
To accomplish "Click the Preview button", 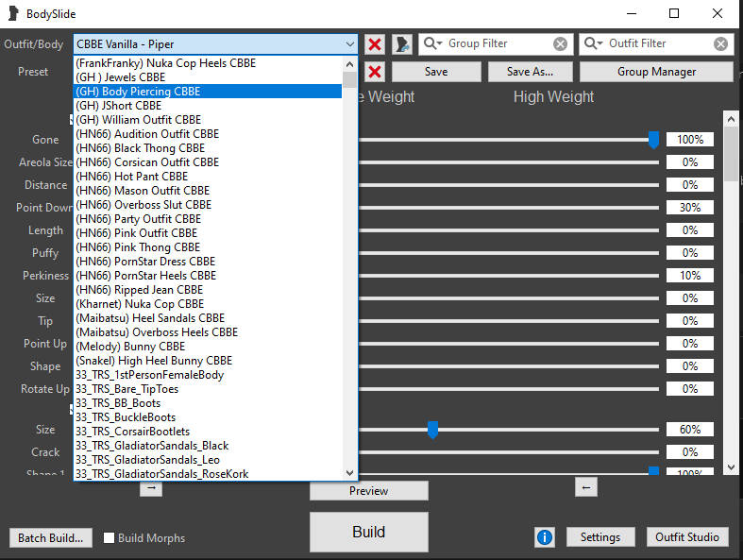I will click(x=368, y=491).
